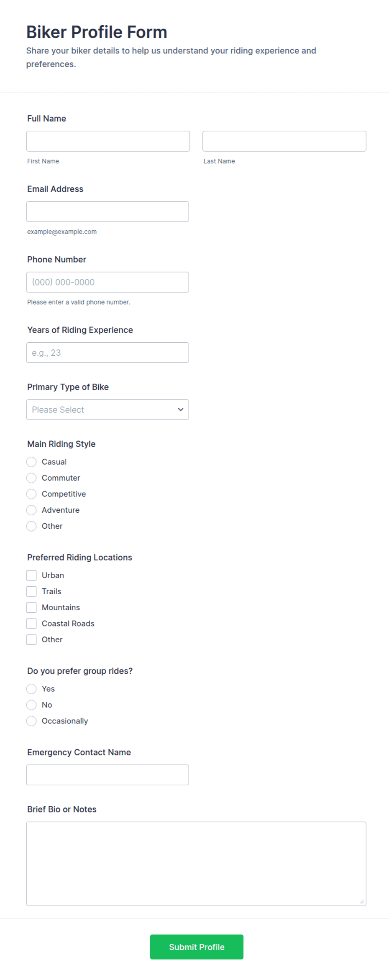Click the Phone Number input box
Image resolution: width=389 pixels, height=980 pixels.
click(x=107, y=282)
